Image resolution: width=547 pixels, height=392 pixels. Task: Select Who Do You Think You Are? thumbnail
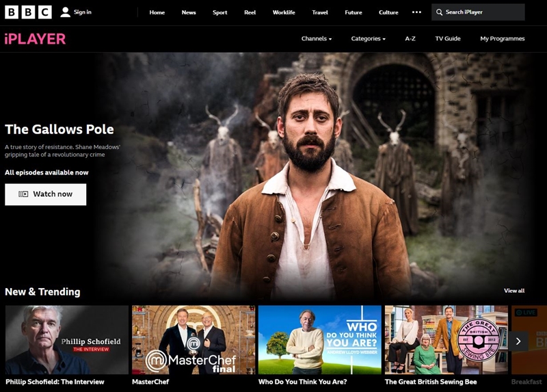click(319, 340)
